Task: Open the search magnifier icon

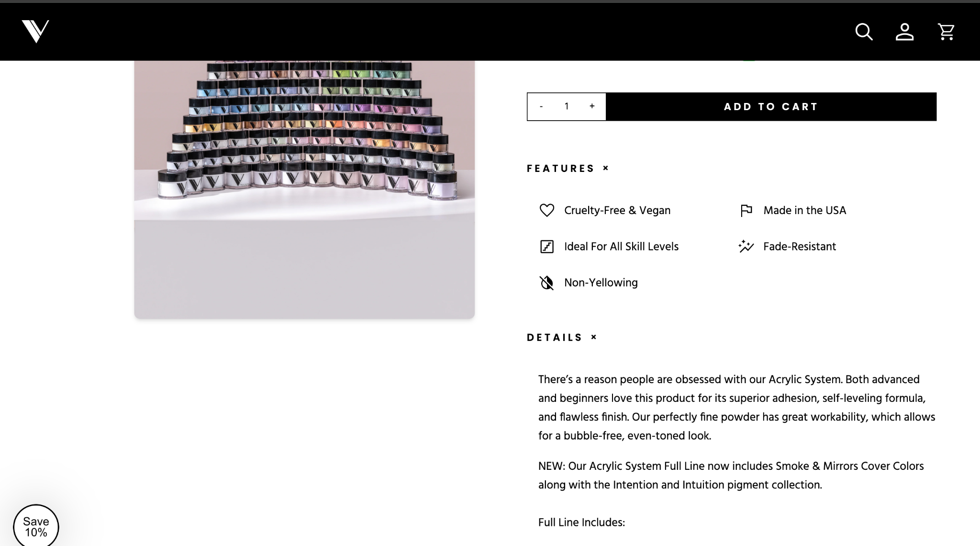Action: pos(864,32)
